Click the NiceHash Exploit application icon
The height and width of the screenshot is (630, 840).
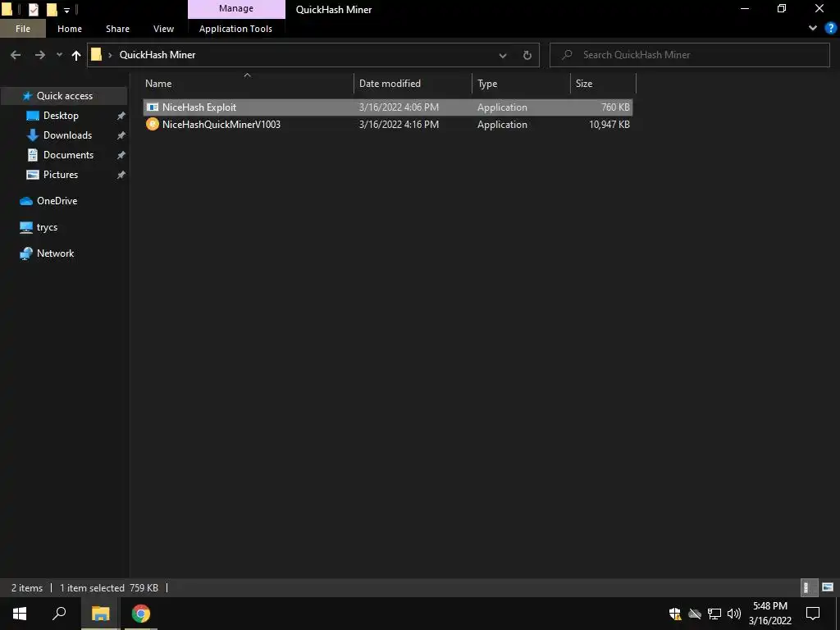(x=153, y=107)
